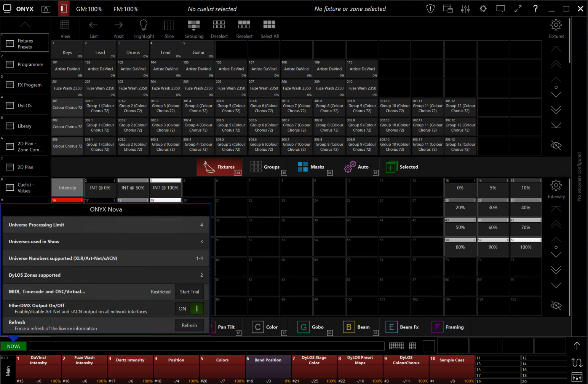Open the Intensity gear settings
This screenshot has height=384, width=588.
pos(556,186)
